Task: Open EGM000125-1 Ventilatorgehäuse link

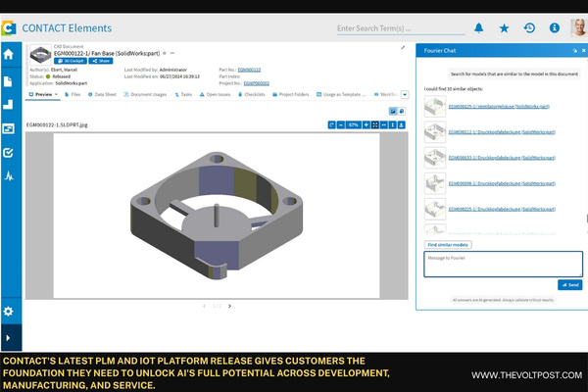Action: [x=499, y=107]
